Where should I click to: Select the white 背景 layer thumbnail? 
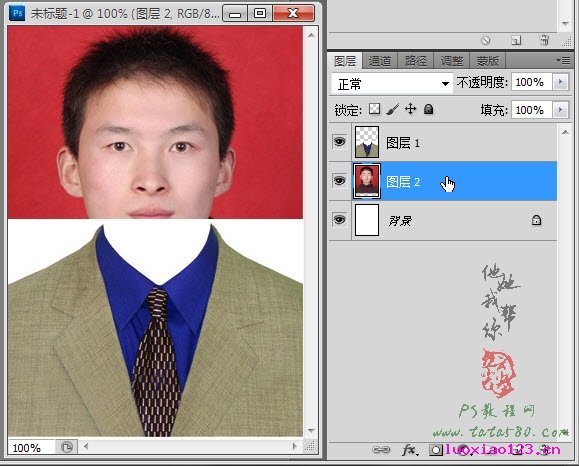[x=367, y=220]
